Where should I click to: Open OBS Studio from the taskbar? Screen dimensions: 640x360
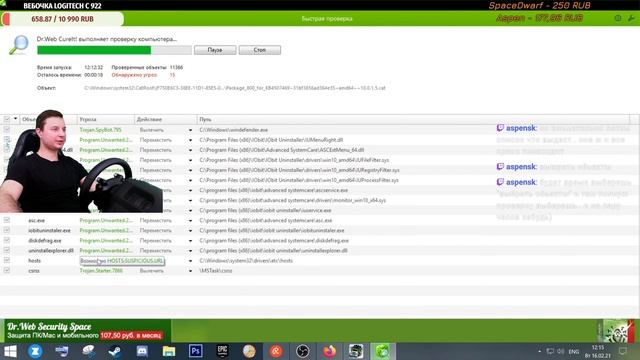[x=302, y=351]
